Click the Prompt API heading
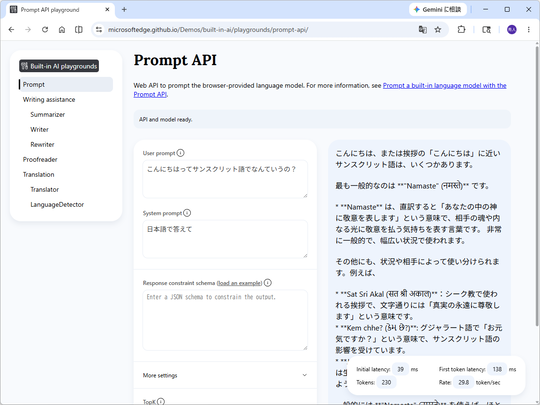This screenshot has height=405, width=540. (x=175, y=60)
